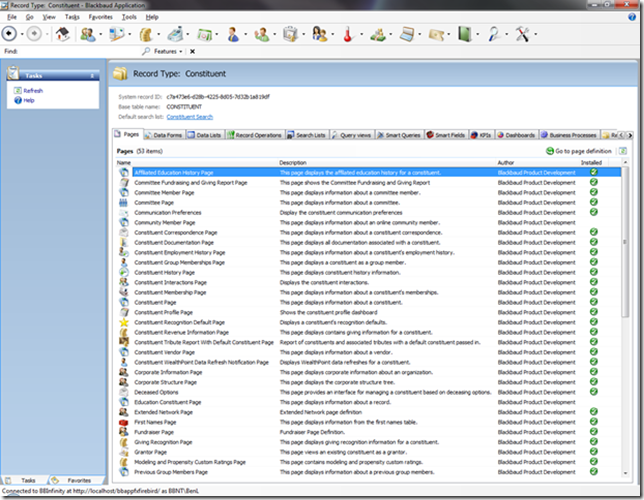644x500 pixels.
Task: Click the cash register toolbar icon
Action: tap(175, 33)
